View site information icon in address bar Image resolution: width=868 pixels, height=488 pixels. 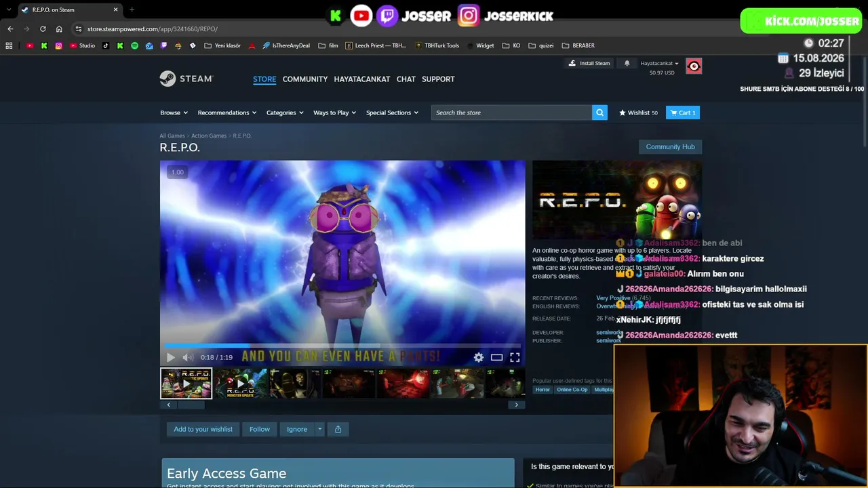(79, 29)
